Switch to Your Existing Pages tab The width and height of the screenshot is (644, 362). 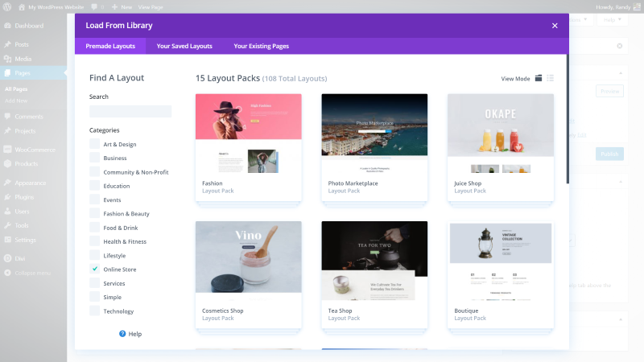coord(261,46)
